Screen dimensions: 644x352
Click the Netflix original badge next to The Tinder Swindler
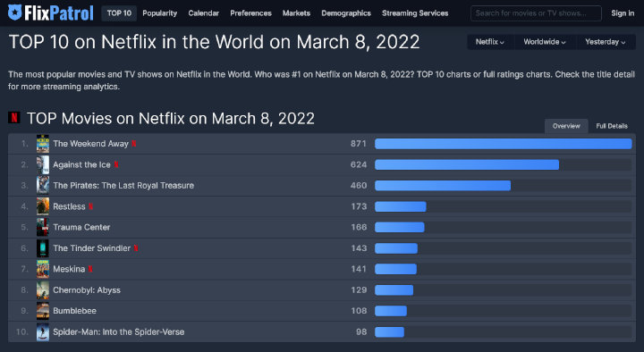point(136,248)
